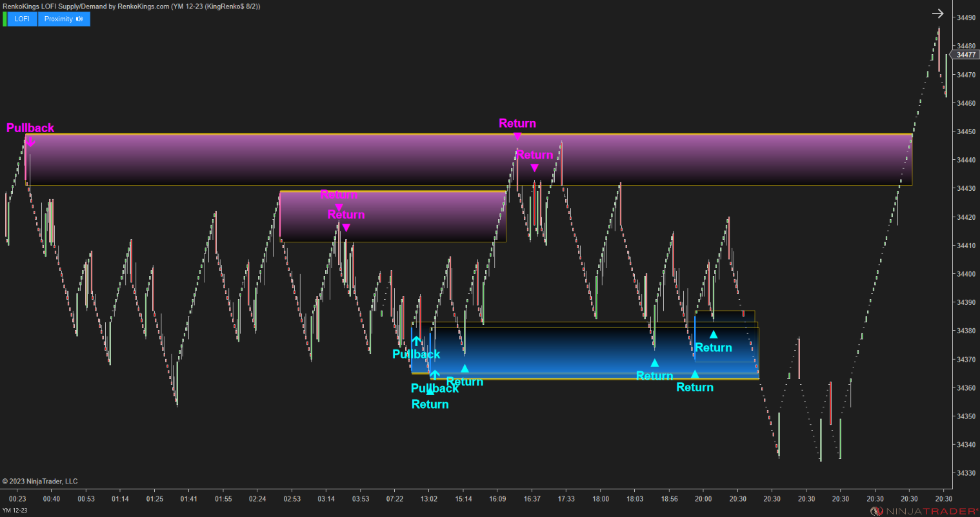This screenshot has height=517, width=980.
Task: Select the YM 12-23 status bar tab
Action: pyautogui.click(x=15, y=509)
